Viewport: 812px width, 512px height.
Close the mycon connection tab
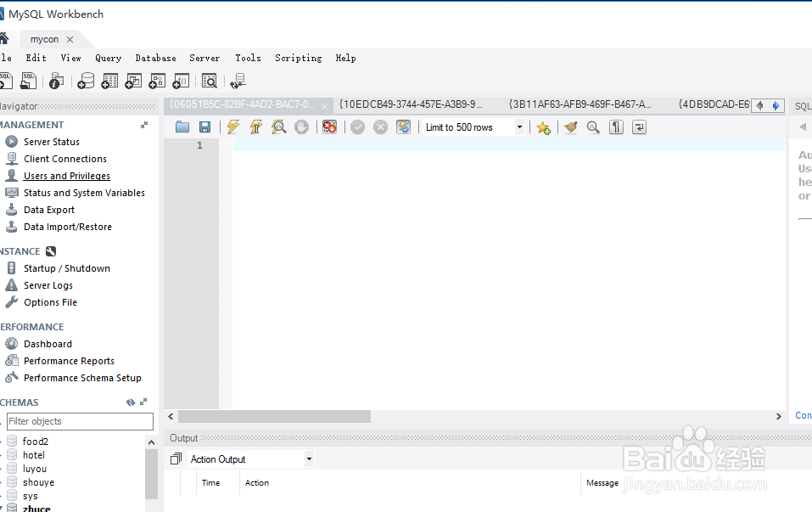pyautogui.click(x=70, y=39)
